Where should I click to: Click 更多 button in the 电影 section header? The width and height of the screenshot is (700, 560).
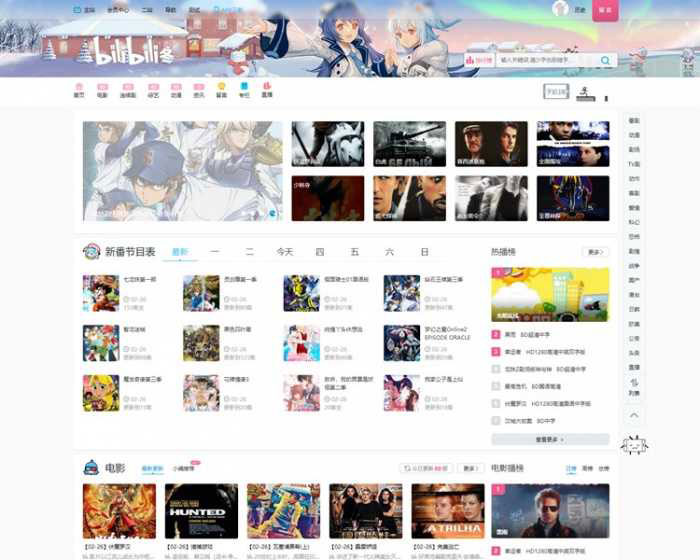[x=471, y=468]
